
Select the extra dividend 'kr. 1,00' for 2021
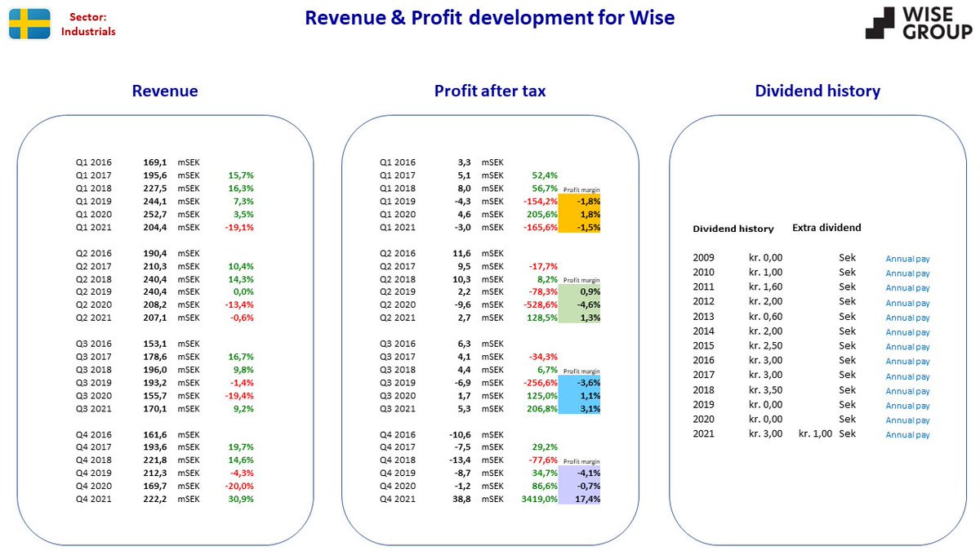point(815,434)
